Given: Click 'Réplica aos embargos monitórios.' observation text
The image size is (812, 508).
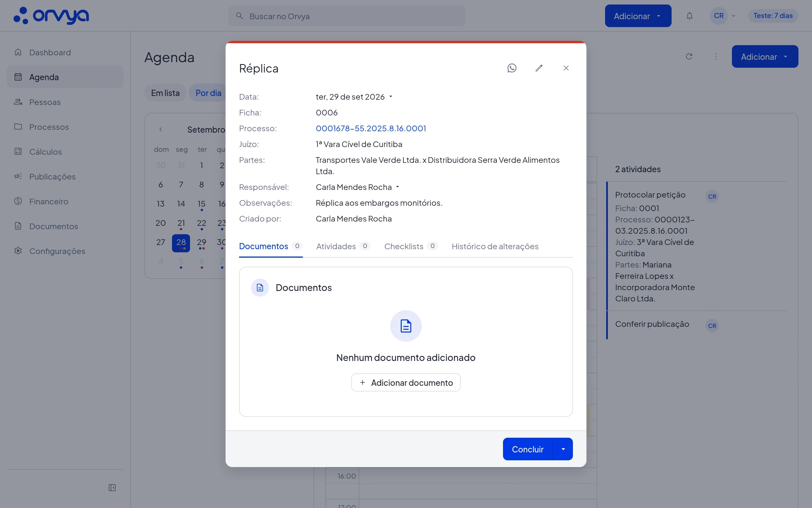Looking at the screenshot, I should 379,203.
